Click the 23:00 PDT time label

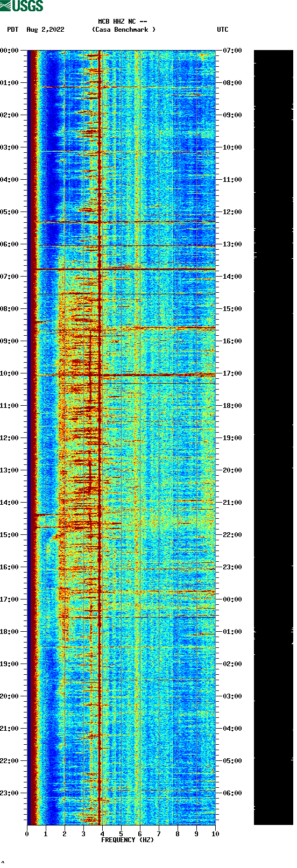point(9,793)
